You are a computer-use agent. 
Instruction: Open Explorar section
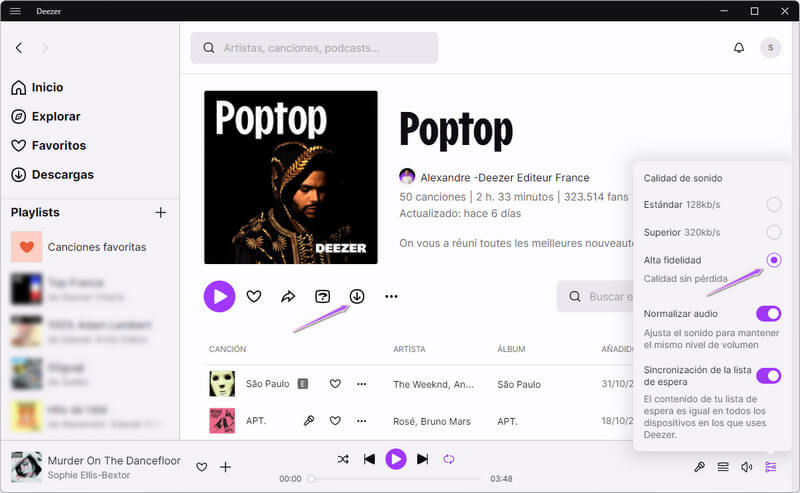(x=46, y=116)
